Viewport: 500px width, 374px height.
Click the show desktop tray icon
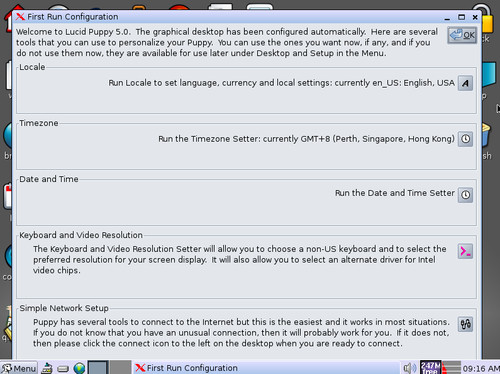pyautogui.click(x=47, y=368)
